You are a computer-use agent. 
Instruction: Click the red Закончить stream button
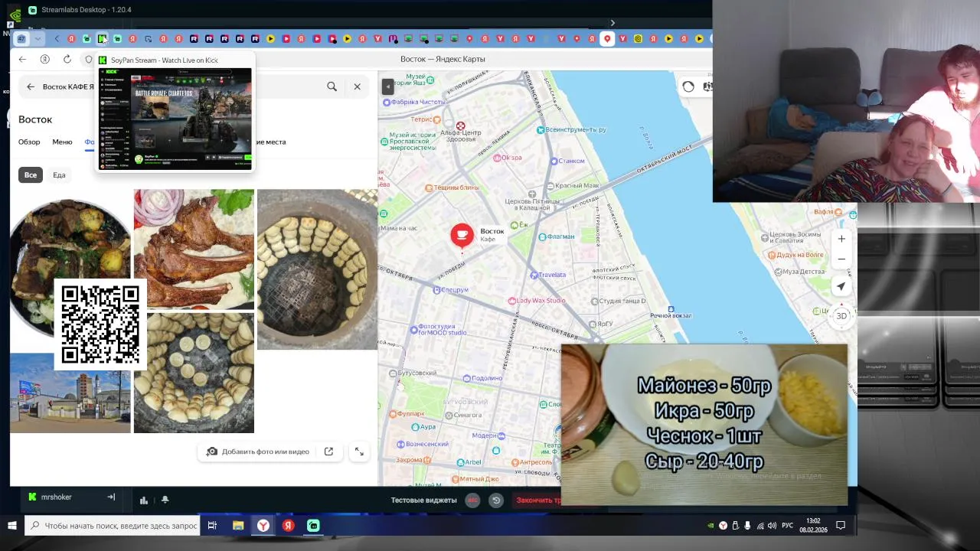(538, 500)
